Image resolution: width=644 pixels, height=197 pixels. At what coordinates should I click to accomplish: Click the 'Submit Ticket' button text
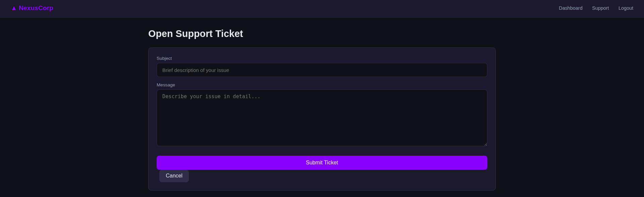[x=322, y=163]
